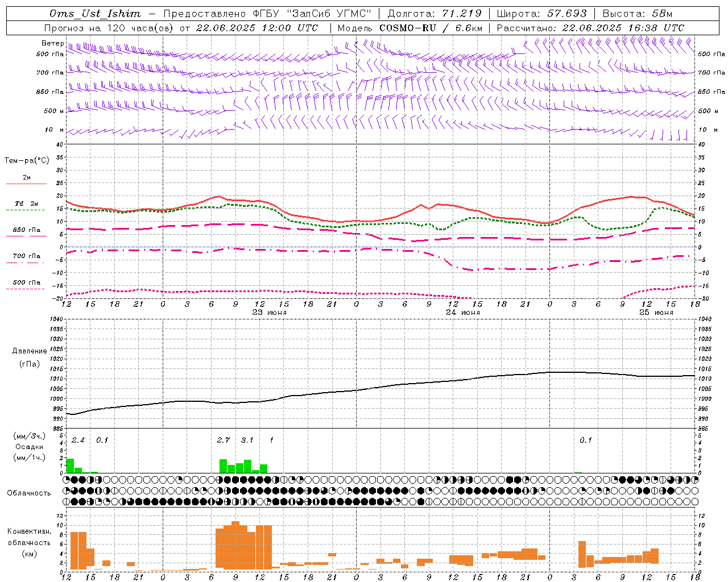
Task: Click the Осадки label
Action: pyautogui.click(x=29, y=447)
